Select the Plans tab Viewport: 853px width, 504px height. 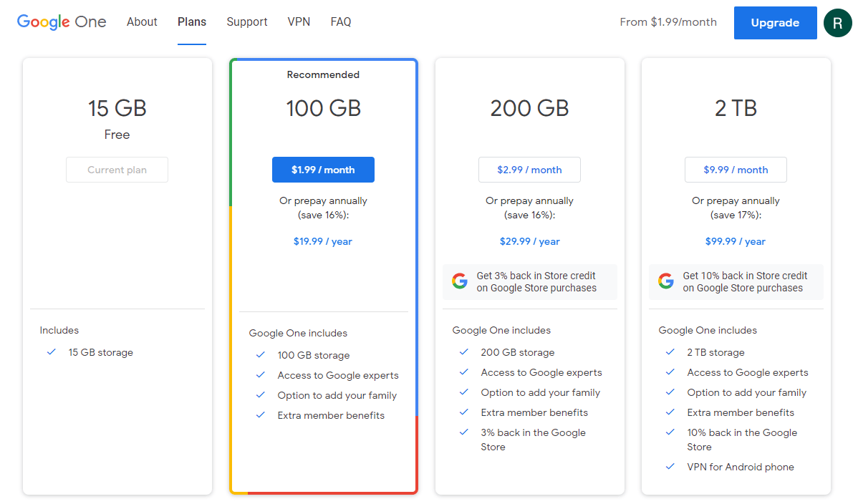click(191, 21)
